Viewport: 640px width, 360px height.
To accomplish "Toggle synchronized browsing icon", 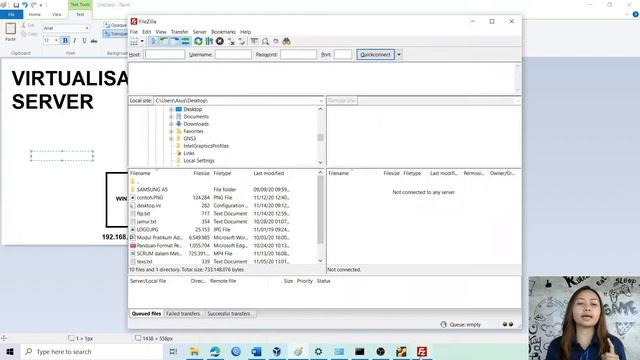I will [276, 41].
